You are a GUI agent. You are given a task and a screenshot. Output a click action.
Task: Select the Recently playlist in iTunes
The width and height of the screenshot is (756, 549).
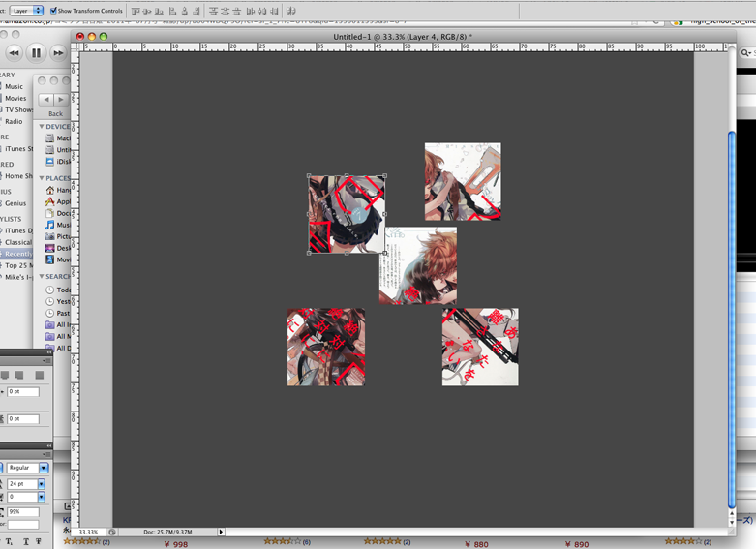tap(18, 254)
